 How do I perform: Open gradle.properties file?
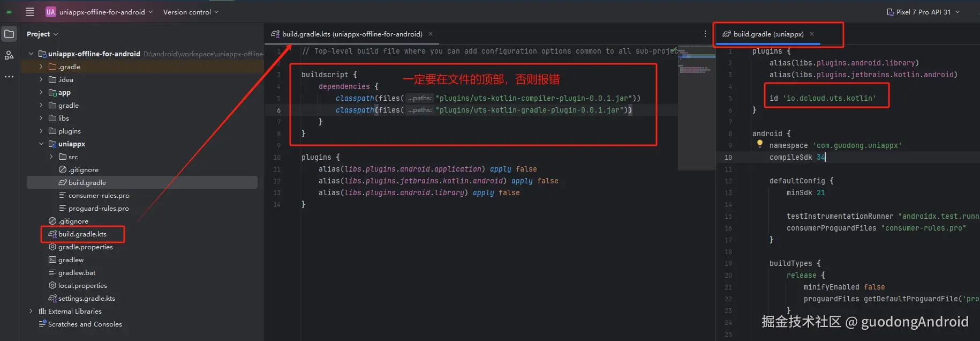pos(81,247)
